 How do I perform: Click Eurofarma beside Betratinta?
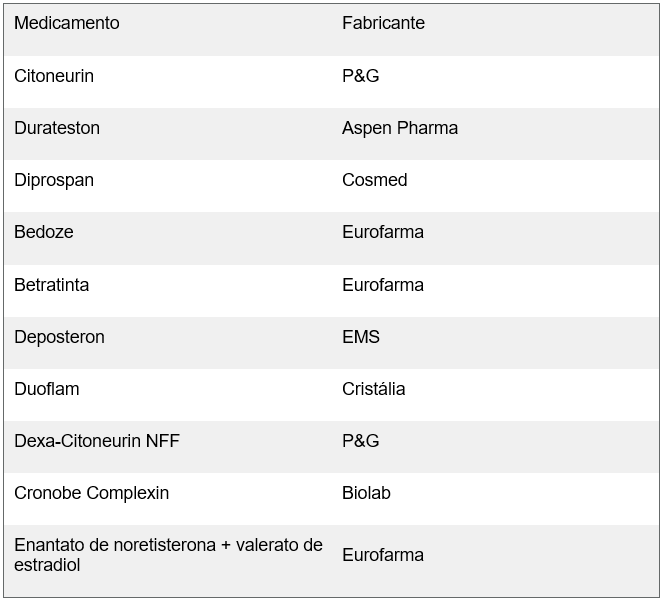383,285
